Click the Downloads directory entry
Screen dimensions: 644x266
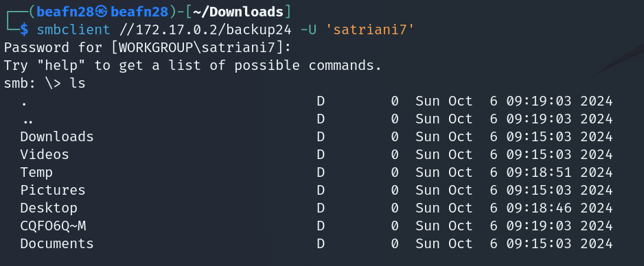[57, 136]
